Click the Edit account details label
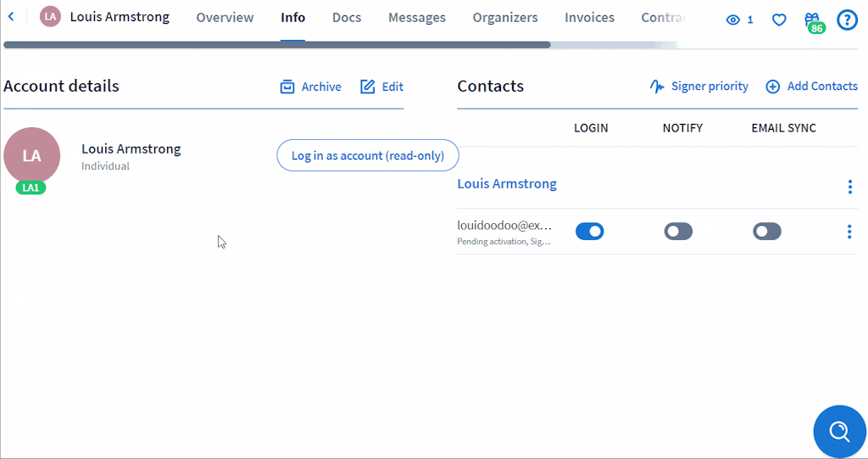The width and height of the screenshot is (868, 459). click(x=392, y=87)
